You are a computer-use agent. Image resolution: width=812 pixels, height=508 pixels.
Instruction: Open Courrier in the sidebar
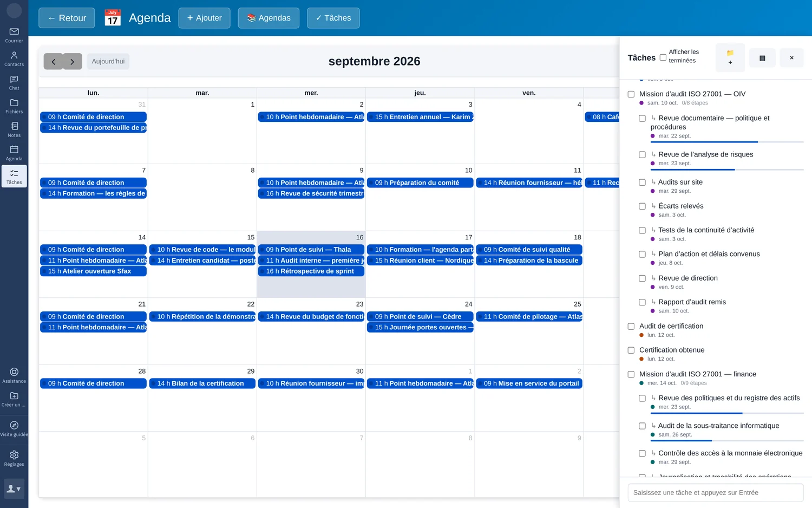(x=14, y=35)
